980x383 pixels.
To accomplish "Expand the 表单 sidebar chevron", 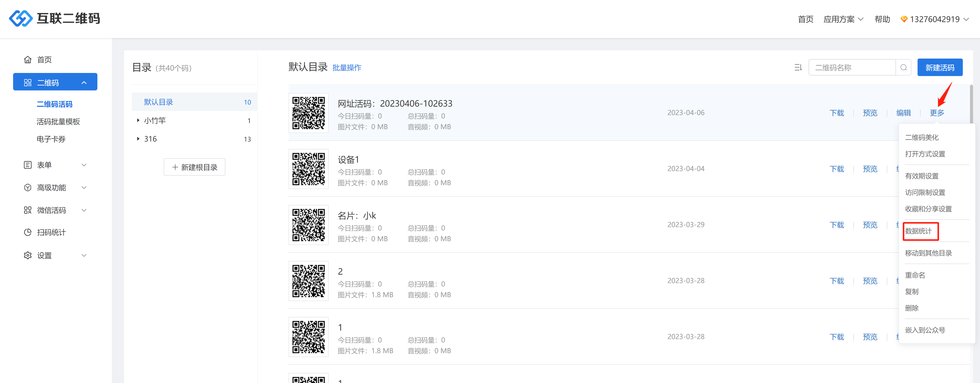I will (84, 165).
